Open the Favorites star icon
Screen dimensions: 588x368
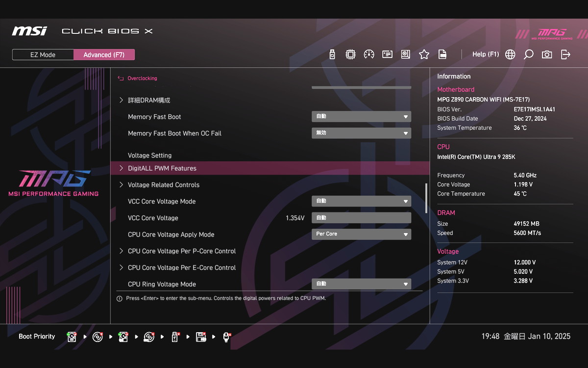click(x=424, y=54)
